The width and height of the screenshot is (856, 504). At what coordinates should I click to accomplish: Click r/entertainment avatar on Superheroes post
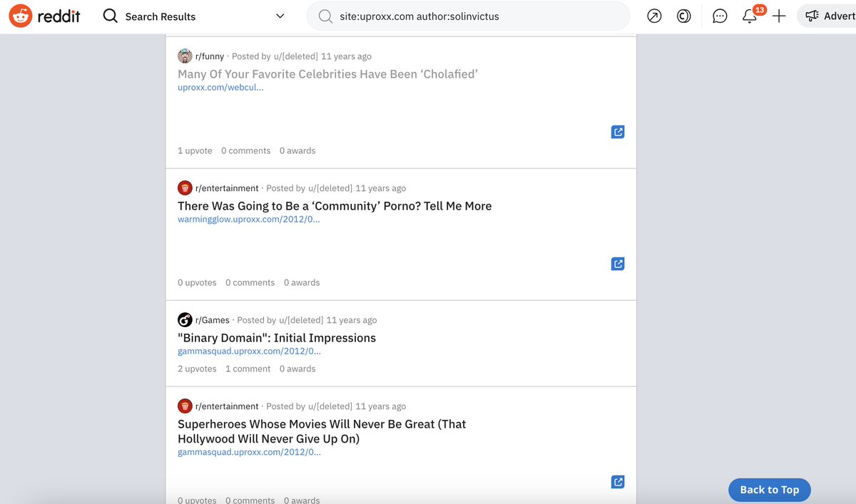pyautogui.click(x=185, y=406)
